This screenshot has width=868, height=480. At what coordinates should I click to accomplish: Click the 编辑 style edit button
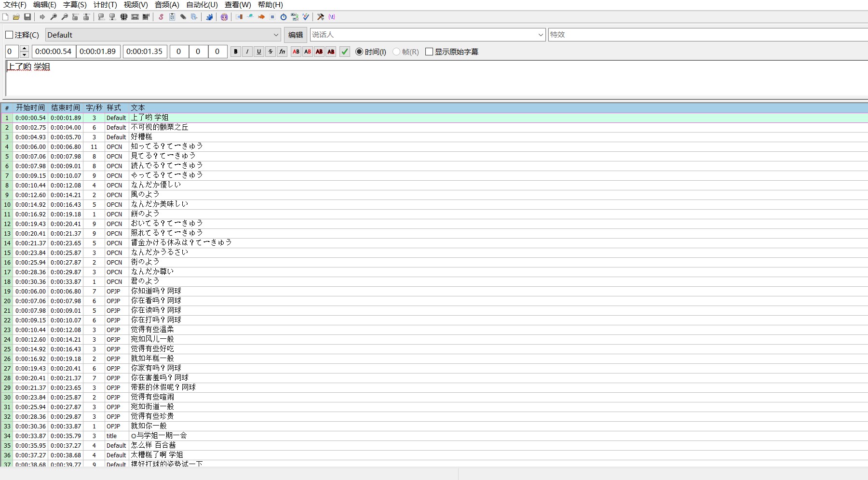coord(296,35)
